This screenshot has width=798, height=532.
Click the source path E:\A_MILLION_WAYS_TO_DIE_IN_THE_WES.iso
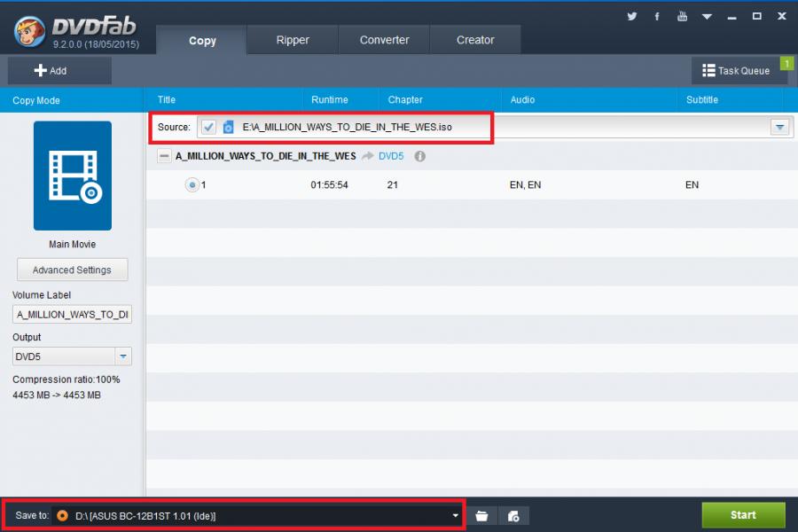[347, 127]
